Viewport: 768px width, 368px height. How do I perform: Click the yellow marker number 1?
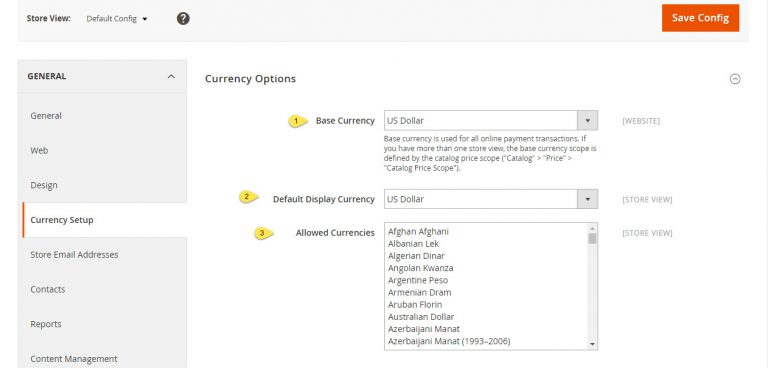coord(297,121)
